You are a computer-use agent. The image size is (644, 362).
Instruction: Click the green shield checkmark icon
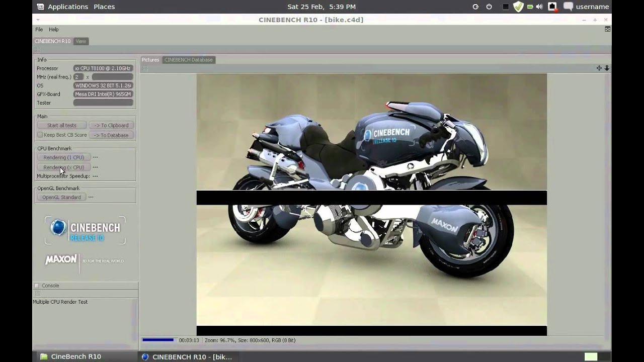518,7
